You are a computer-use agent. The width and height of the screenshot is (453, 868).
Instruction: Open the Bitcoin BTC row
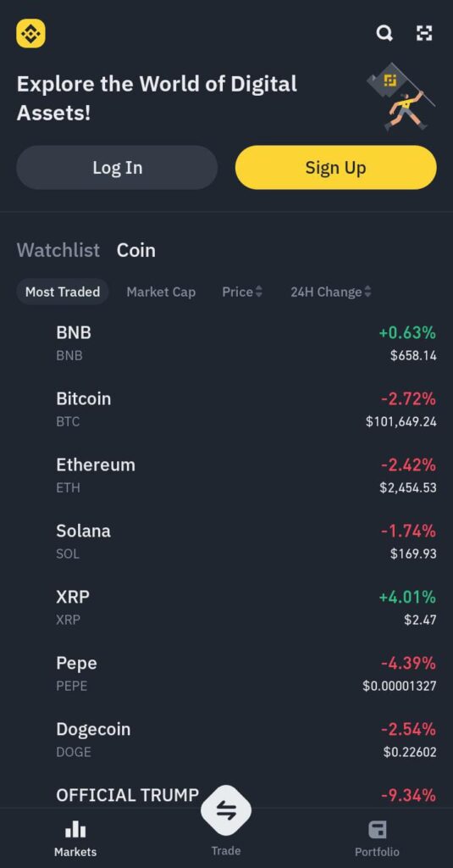tap(226, 409)
